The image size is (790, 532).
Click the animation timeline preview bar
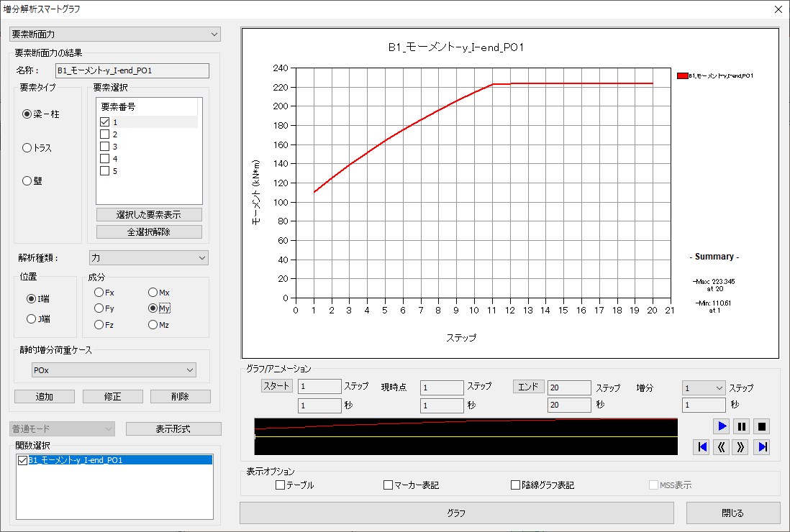point(466,436)
